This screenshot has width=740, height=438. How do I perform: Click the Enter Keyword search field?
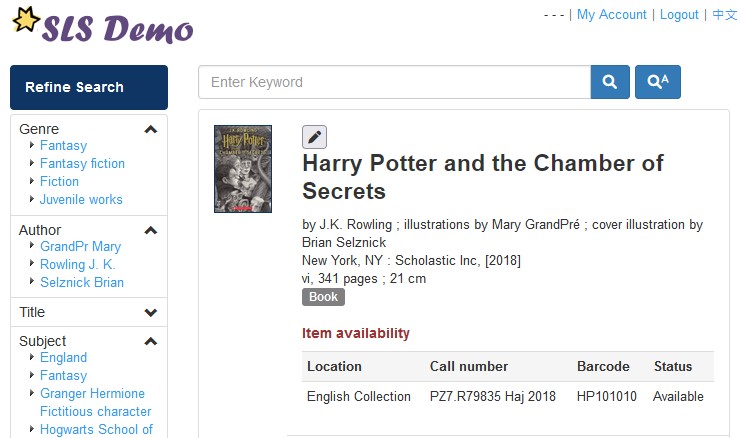pos(394,82)
